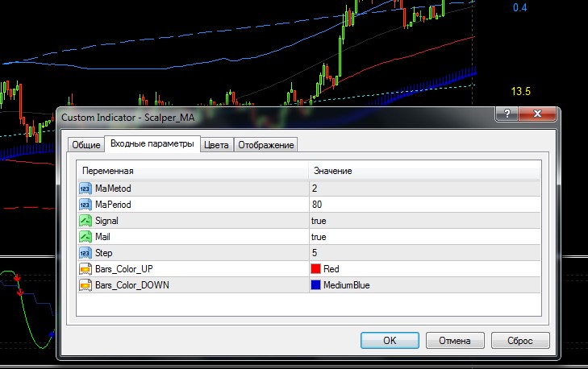
Task: Close the Scalper_MA dialog
Action: pos(537,114)
